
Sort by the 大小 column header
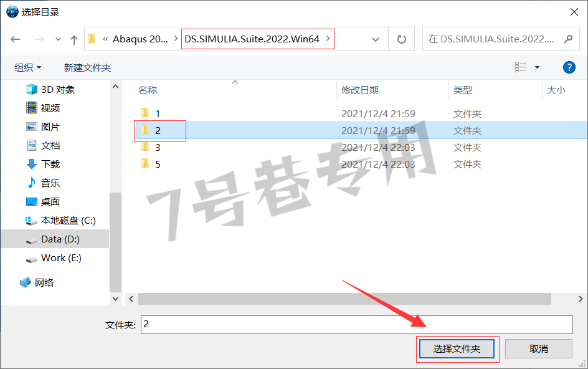[x=556, y=90]
